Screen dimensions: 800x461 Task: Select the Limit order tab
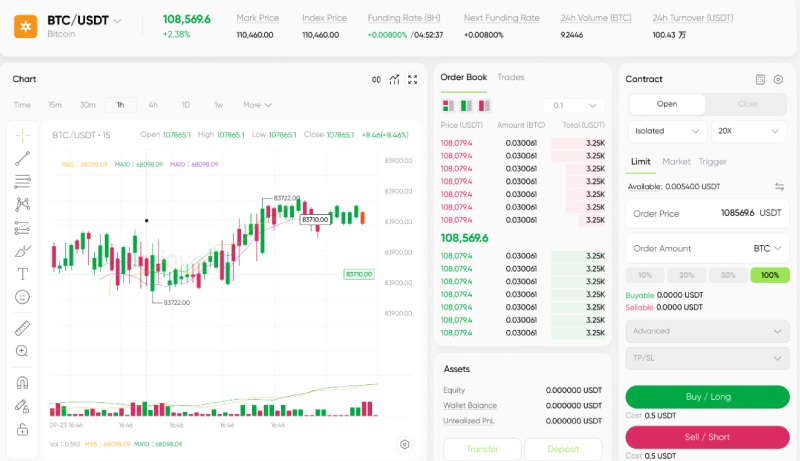pos(641,162)
